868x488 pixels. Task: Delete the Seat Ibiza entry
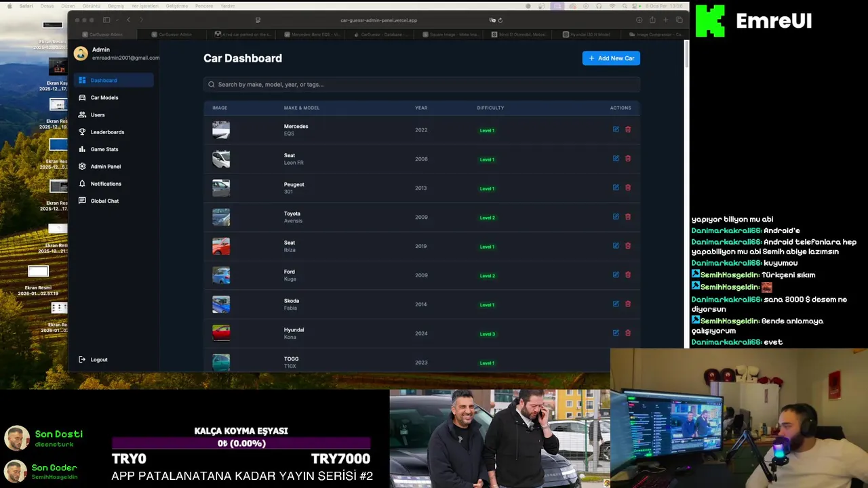(x=628, y=246)
